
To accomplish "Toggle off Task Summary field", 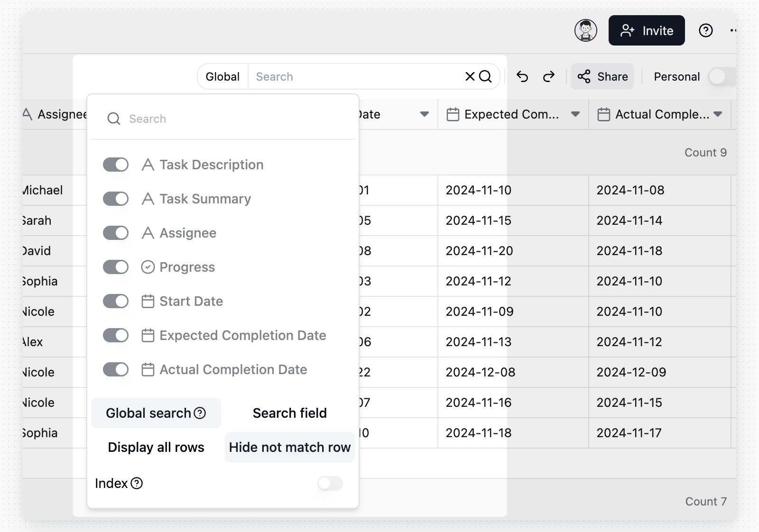I will click(116, 199).
